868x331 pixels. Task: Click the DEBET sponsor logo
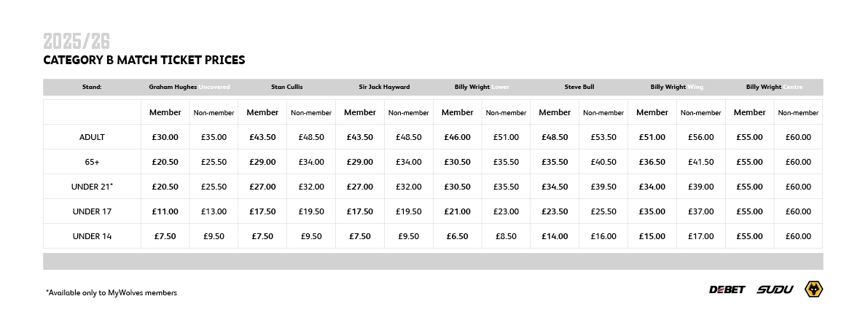coord(727,290)
